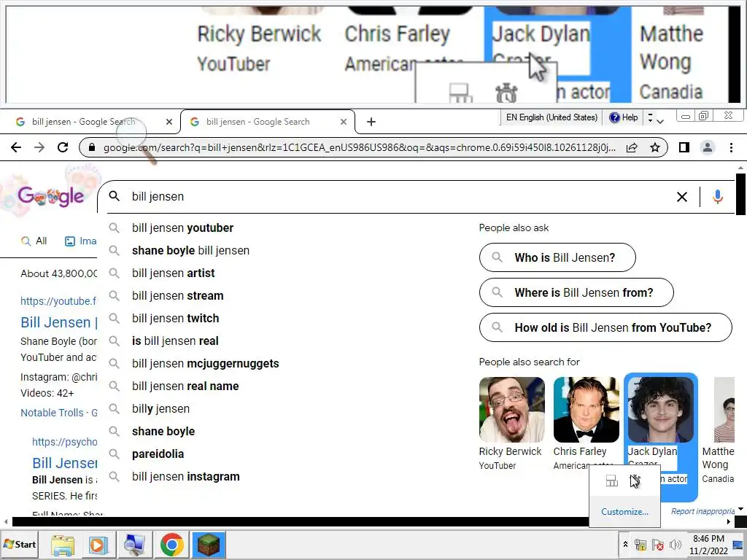Choose suggestion shane boyle bill jensen
This screenshot has width=747, height=560.
tap(190, 251)
